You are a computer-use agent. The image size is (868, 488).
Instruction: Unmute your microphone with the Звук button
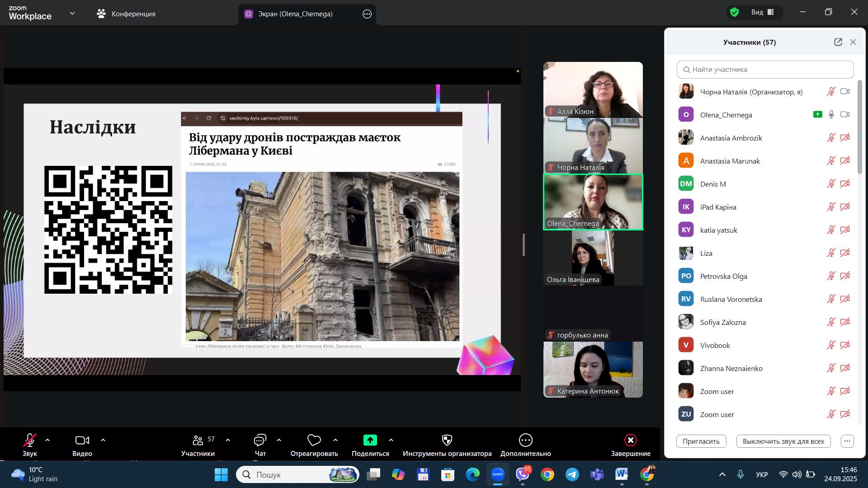(x=30, y=440)
